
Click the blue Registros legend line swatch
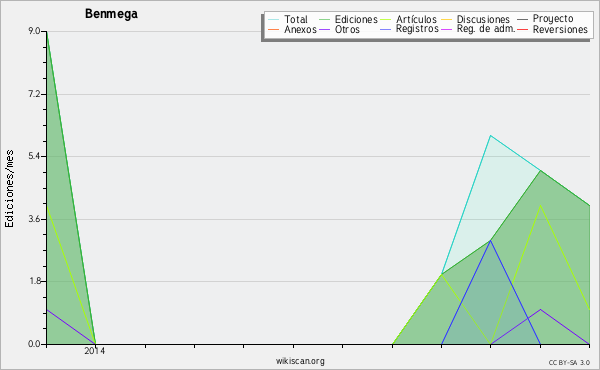click(x=386, y=29)
